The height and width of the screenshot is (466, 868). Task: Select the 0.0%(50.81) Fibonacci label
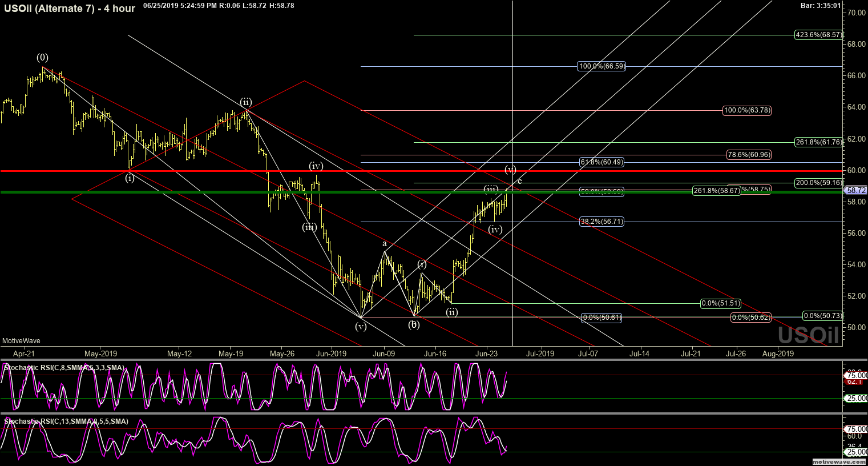[601, 318]
